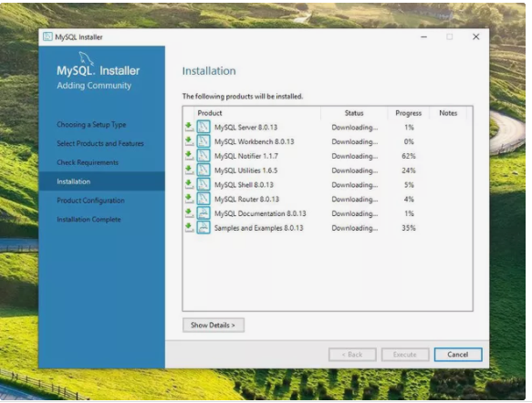Click the MySQL Utilities 1.6.5 product icon
Image resolution: width=532 pixels, height=403 pixels.
click(203, 170)
